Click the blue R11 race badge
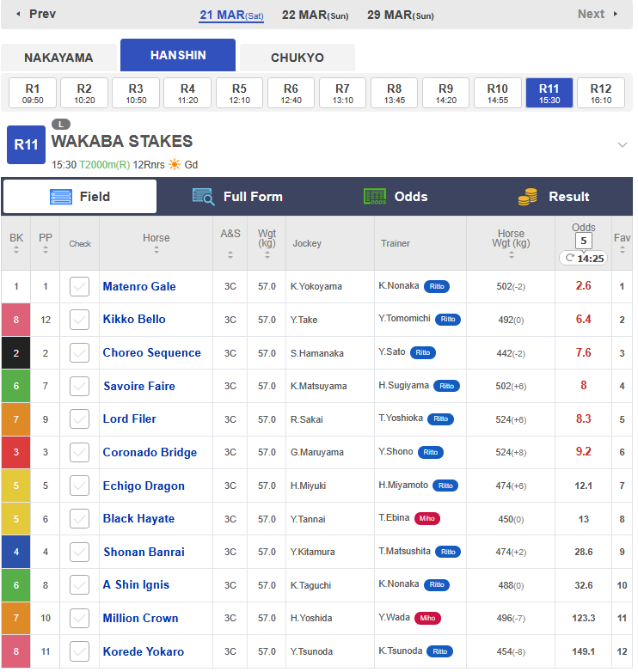638x672 pixels. coord(26,145)
